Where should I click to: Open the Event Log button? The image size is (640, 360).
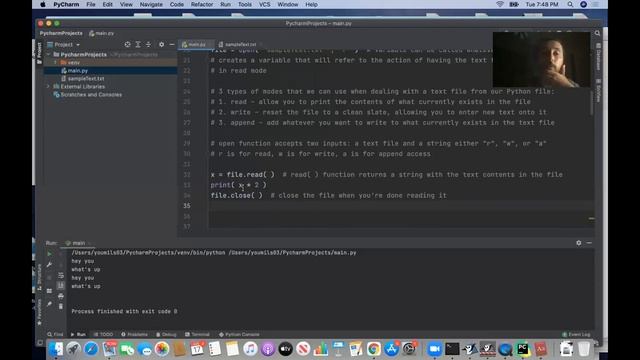click(576, 334)
